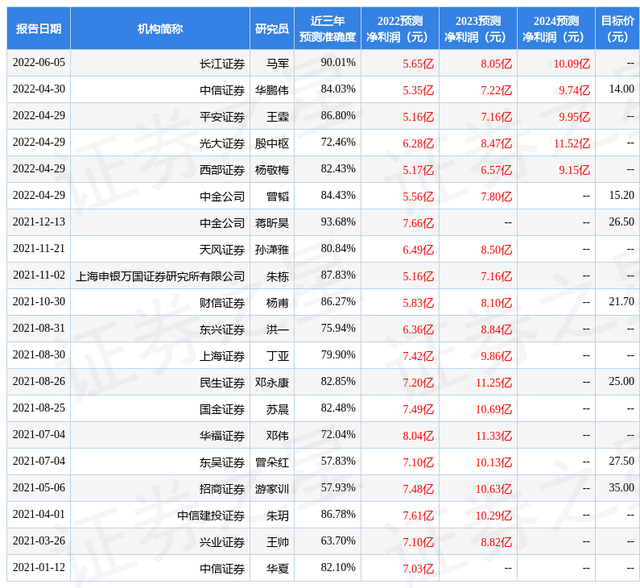Click target price 27.50

coord(622,461)
